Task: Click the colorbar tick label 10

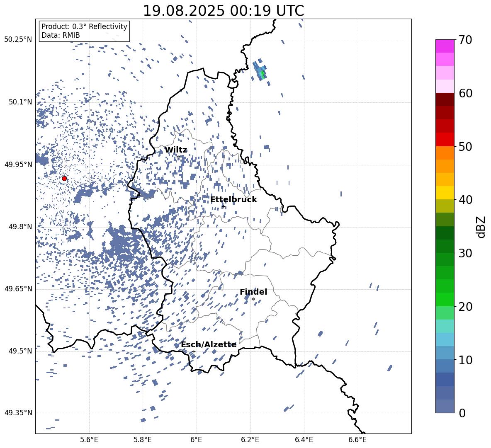Action: click(465, 360)
